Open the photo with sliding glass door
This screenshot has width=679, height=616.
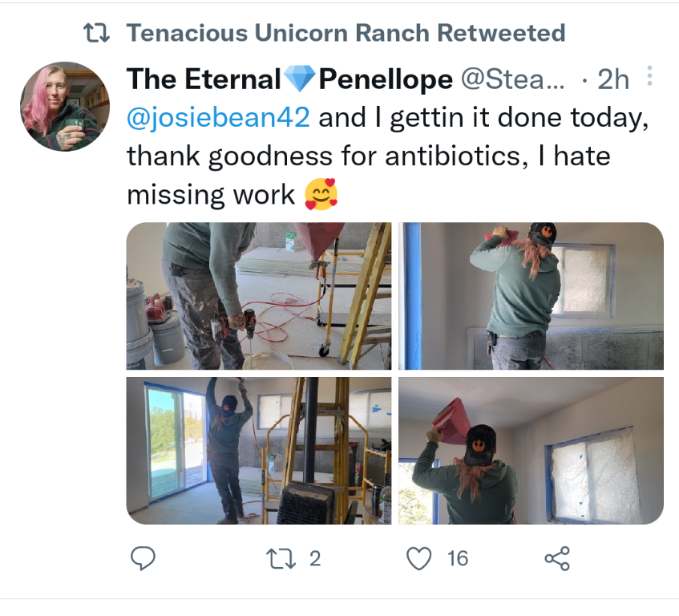(259, 451)
